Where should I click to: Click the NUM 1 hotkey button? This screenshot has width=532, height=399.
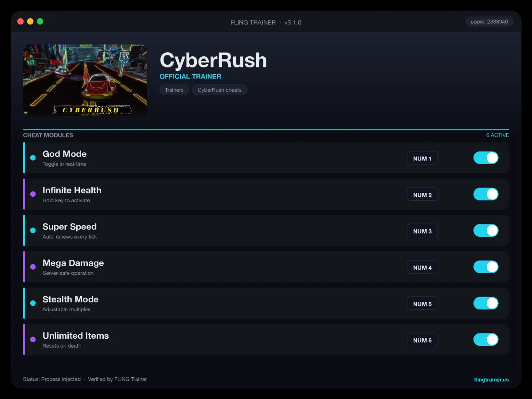[x=422, y=158]
